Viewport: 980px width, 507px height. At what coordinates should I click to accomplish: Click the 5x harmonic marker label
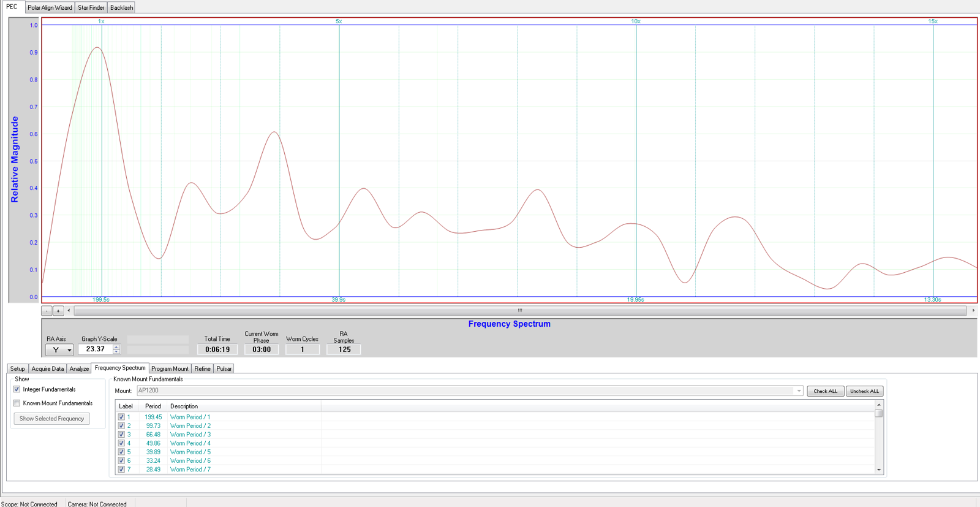pos(339,21)
